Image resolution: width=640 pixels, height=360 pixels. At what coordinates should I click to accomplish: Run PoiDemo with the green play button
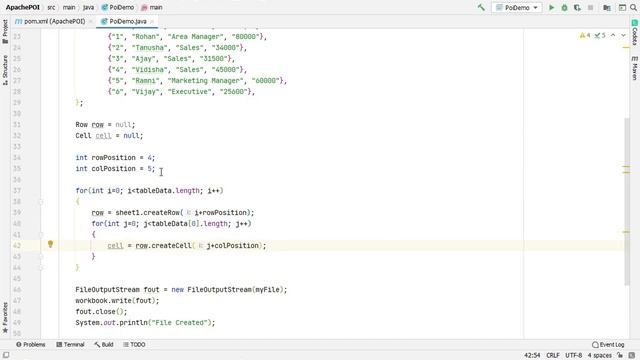click(551, 7)
